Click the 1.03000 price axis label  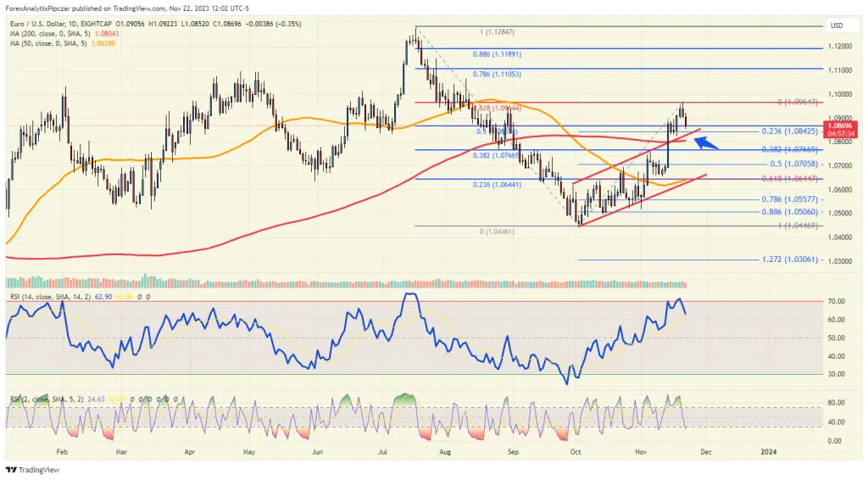click(x=840, y=260)
